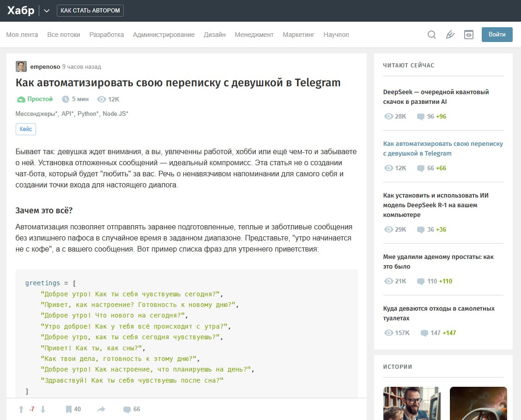This screenshot has height=420, width=521.
Task: Switch to the Разработка tab
Action: click(106, 35)
